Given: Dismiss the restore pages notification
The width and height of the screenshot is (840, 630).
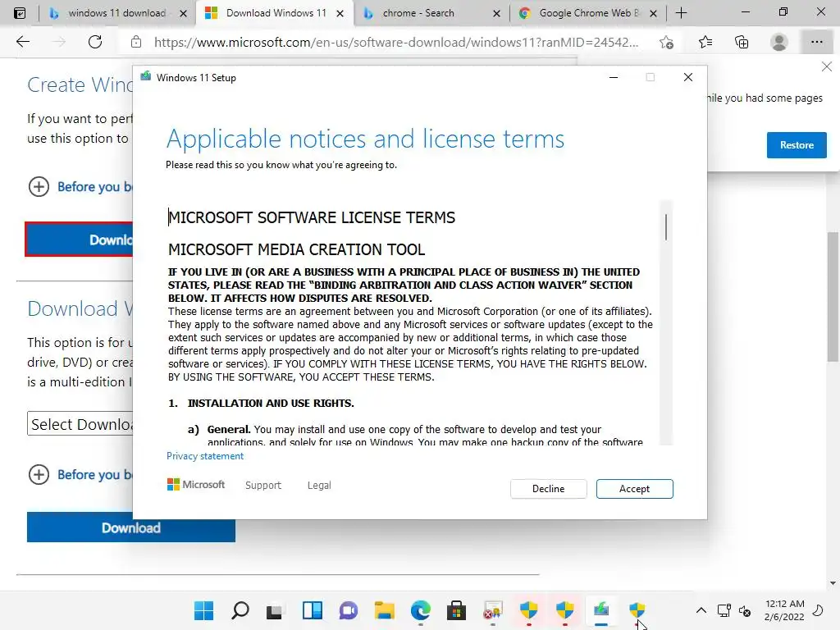Looking at the screenshot, I should point(826,66).
